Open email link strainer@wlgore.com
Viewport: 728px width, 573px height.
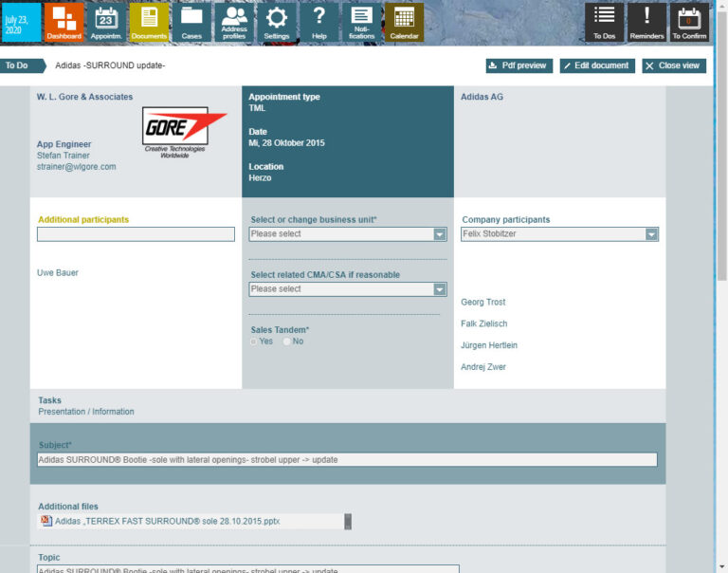point(77,166)
